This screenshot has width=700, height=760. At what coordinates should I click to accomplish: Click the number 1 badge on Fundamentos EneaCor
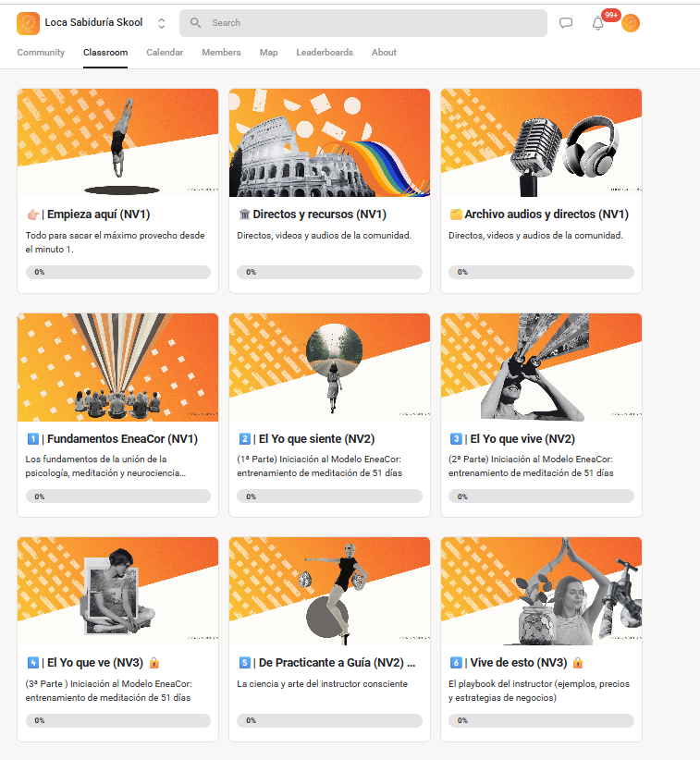coord(33,438)
